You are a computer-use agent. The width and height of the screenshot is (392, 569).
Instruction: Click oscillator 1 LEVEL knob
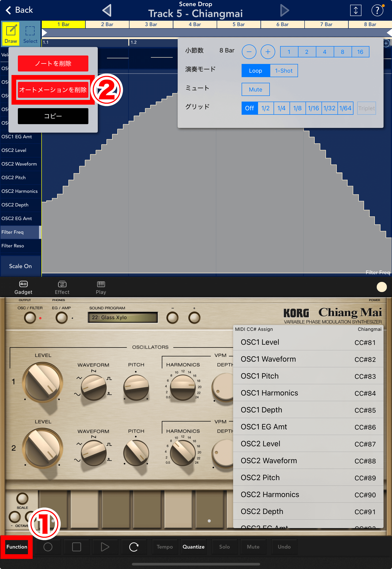[x=43, y=383]
